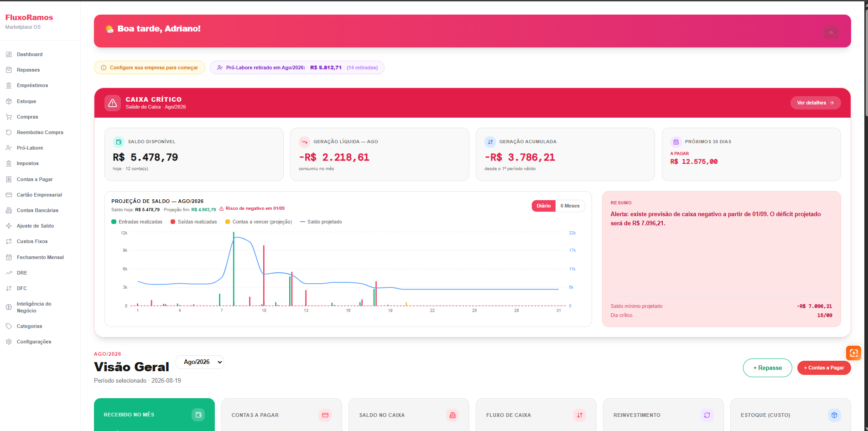Screen dimensions: 868x431
Task: Click the Reembolso Compra refund icon
Action: pos(9,132)
